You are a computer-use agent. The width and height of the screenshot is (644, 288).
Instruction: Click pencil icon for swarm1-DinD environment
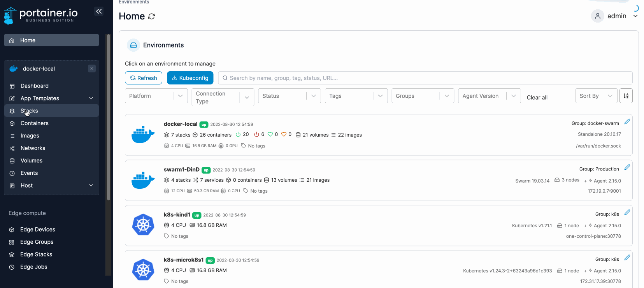(627, 167)
